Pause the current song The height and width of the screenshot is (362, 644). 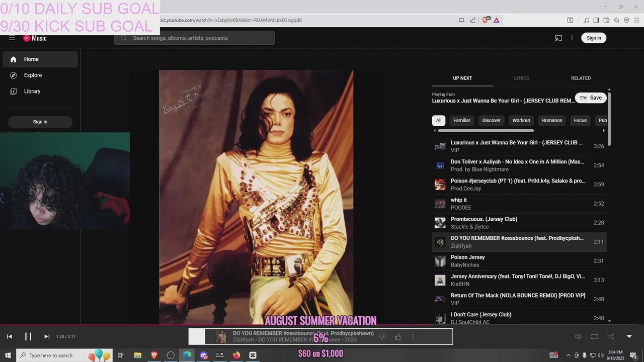28,336
